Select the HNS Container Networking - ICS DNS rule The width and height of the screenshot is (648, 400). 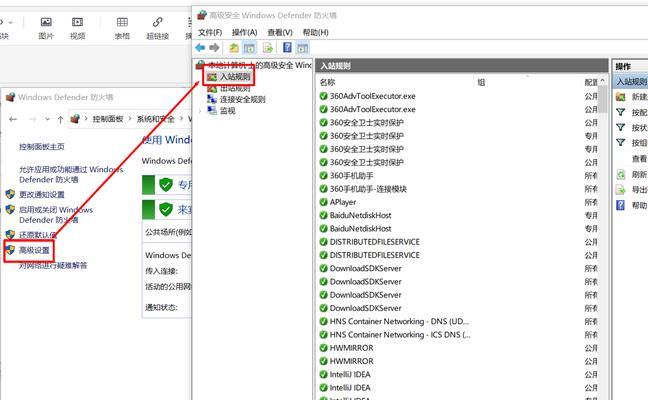pos(400,335)
